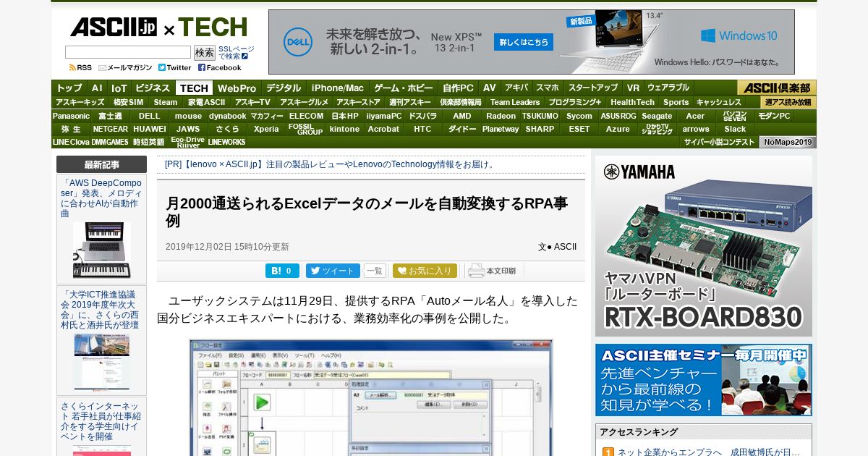Click the 本文印刷 print icon

[x=492, y=271]
